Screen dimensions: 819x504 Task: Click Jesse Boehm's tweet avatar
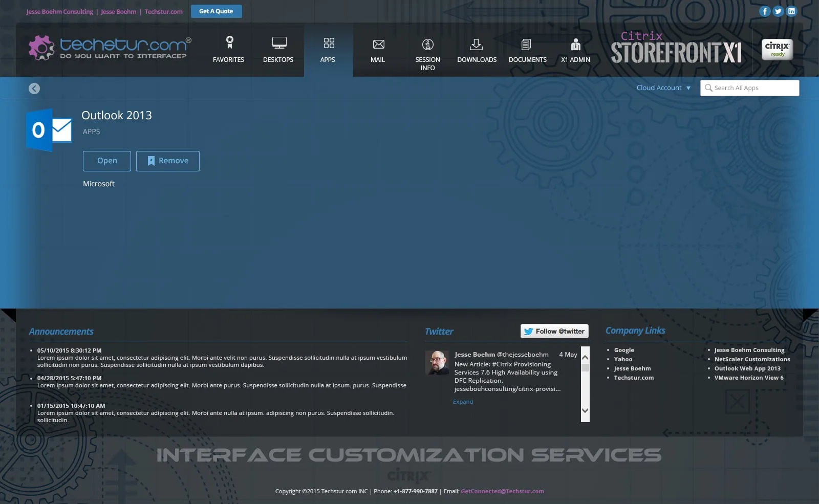pyautogui.click(x=437, y=362)
